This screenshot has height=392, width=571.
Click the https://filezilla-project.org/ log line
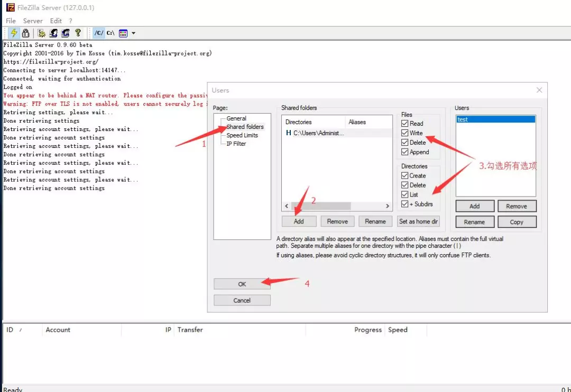[51, 61]
